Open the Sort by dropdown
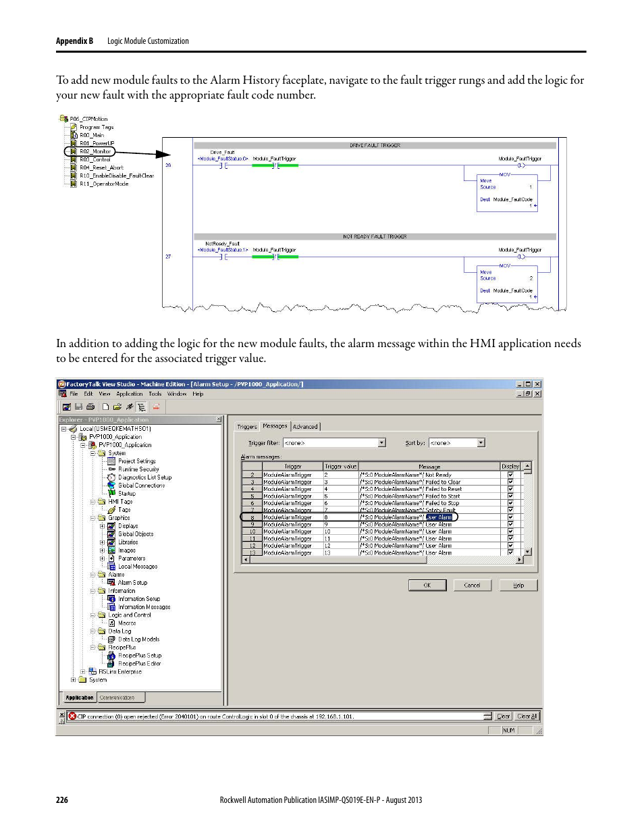 click(481, 443)
